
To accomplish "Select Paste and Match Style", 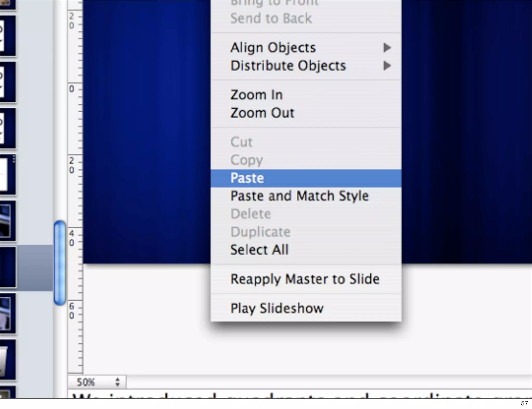I will 300,196.
